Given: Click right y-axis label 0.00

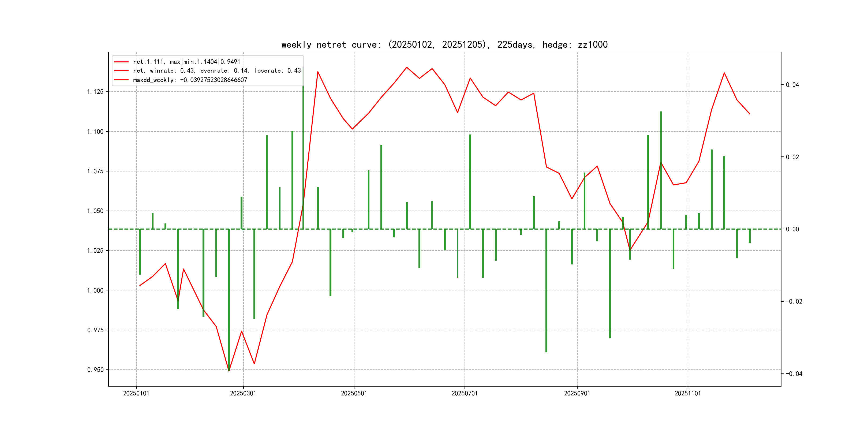Looking at the screenshot, I should pos(792,229).
